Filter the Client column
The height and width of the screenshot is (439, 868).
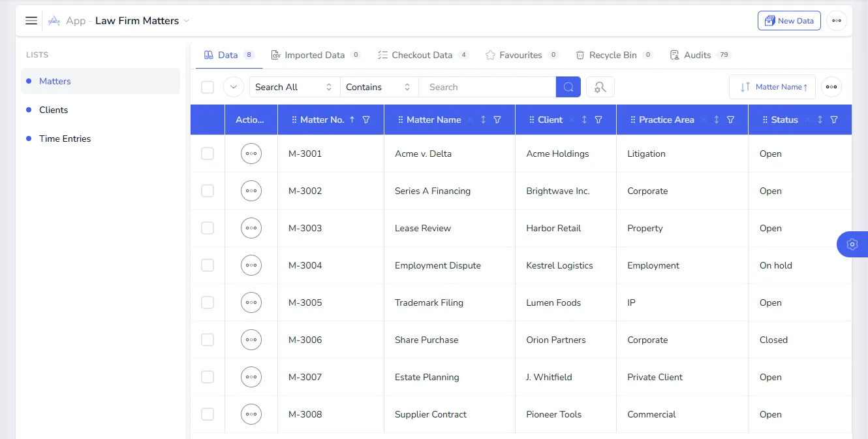598,120
